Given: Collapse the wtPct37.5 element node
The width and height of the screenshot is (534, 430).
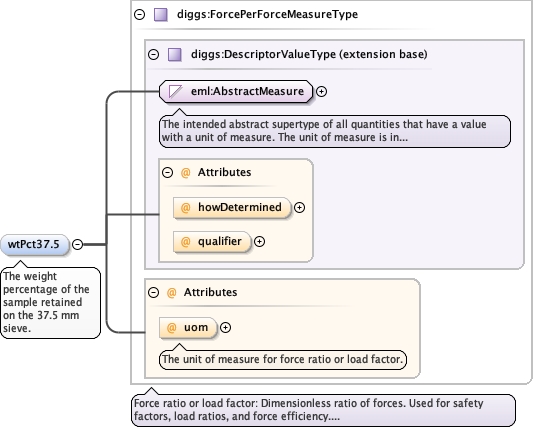Looking at the screenshot, I should [x=78, y=244].
